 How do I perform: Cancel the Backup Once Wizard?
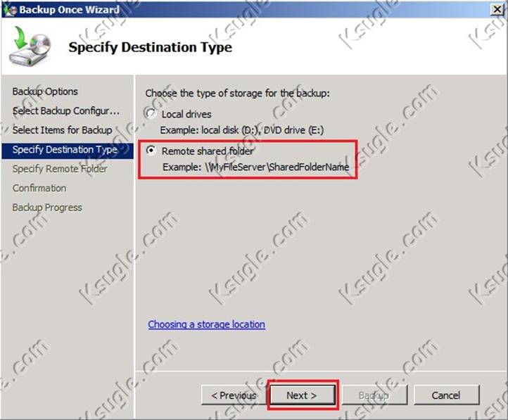click(x=446, y=395)
